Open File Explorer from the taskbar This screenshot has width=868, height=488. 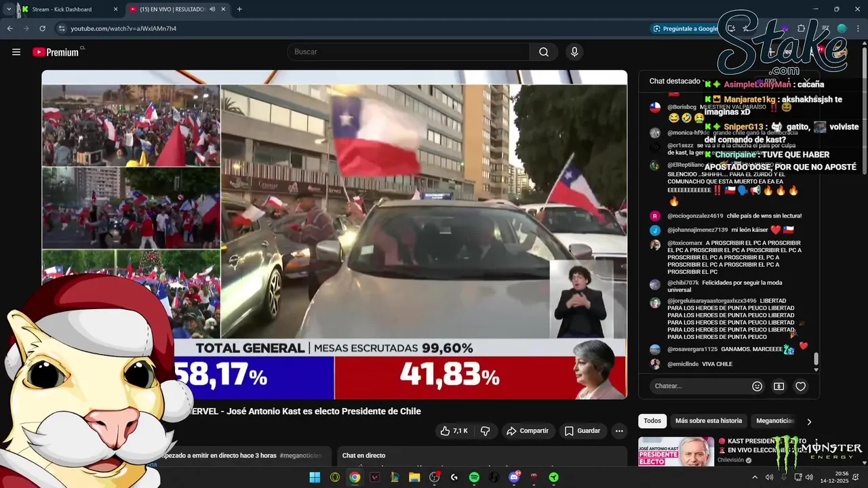tap(414, 478)
